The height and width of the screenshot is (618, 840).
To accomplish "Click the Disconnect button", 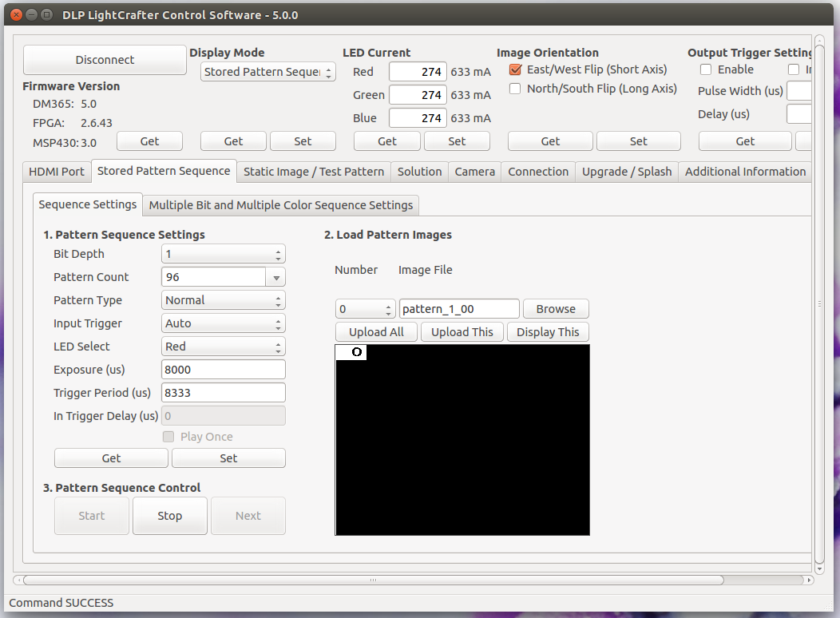I will tap(105, 59).
